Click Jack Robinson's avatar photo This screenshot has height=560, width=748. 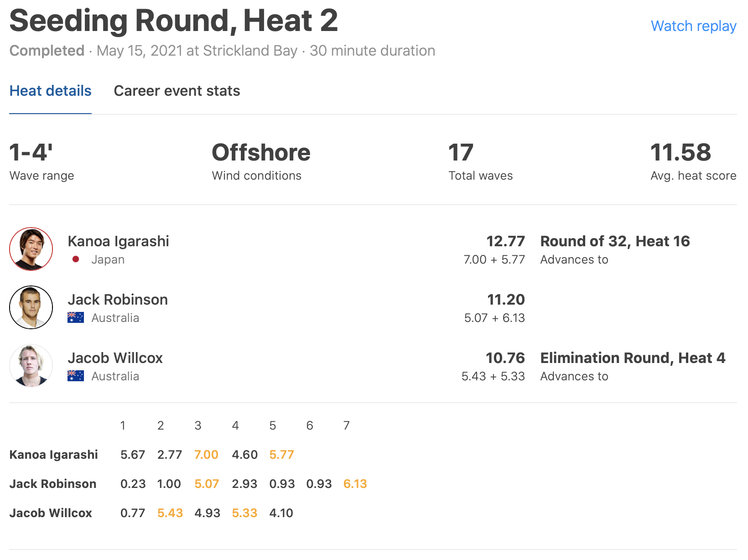31,307
